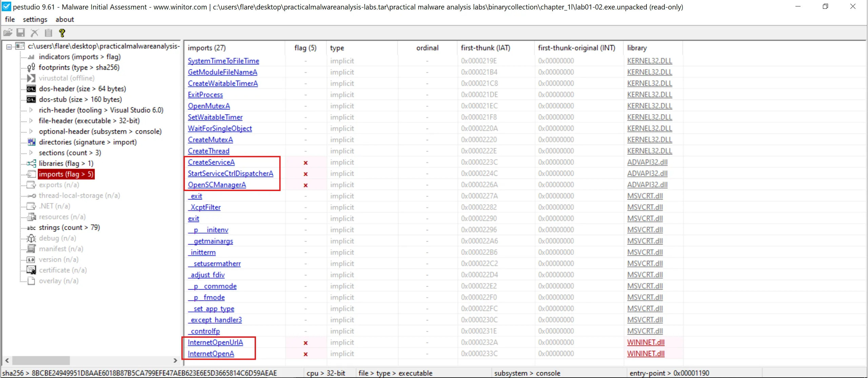The width and height of the screenshot is (868, 378).
Task: Click the footprints icon in tree
Action: click(31, 67)
